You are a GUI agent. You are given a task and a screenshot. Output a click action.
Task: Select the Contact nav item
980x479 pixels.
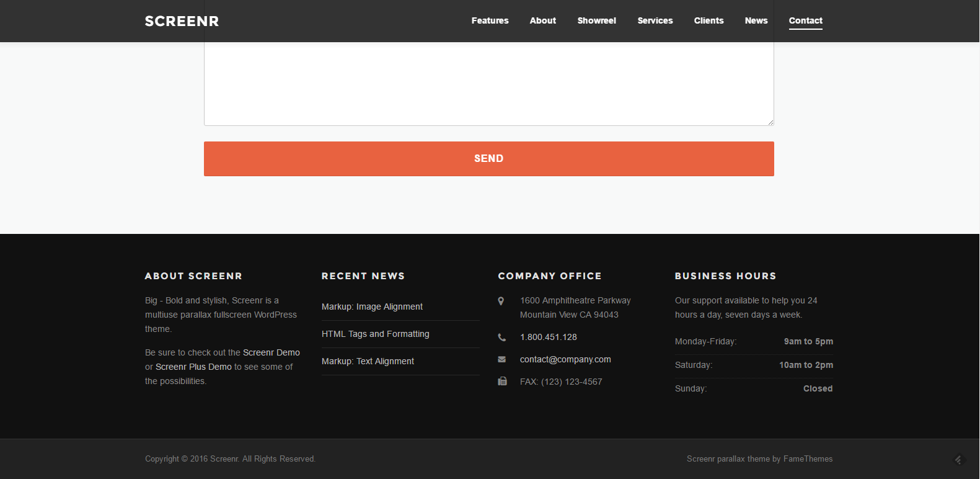click(x=805, y=20)
